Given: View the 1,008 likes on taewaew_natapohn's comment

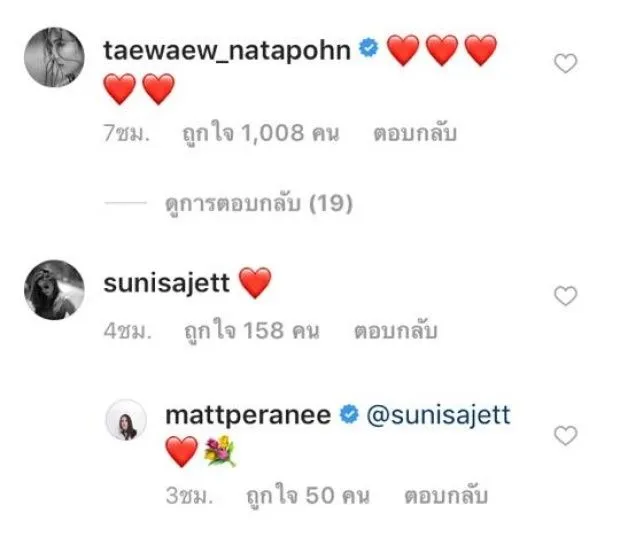Looking at the screenshot, I should click(x=258, y=133).
